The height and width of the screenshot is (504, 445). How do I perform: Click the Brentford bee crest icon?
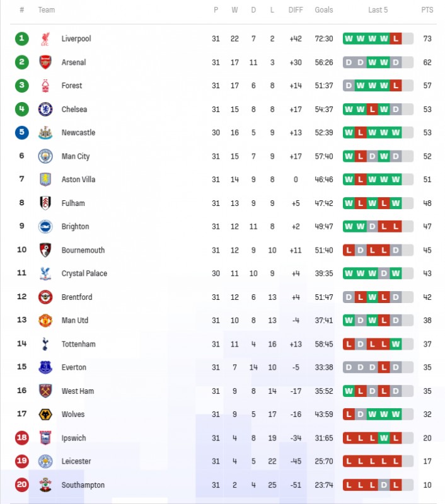(45, 297)
